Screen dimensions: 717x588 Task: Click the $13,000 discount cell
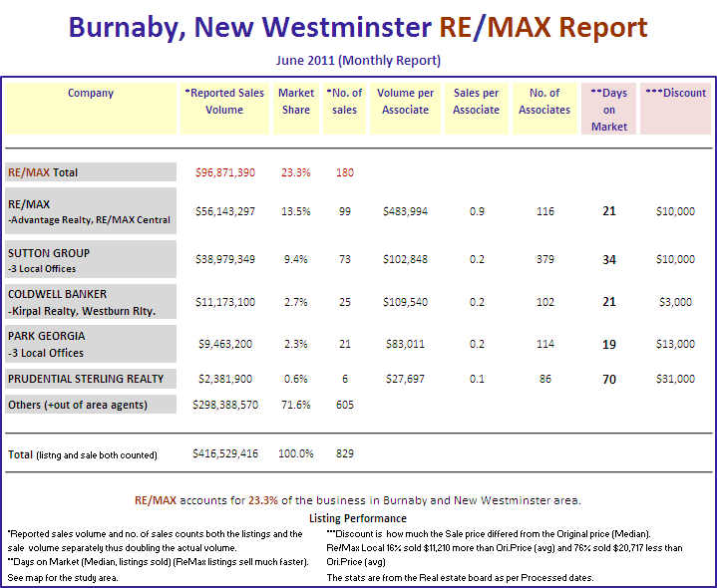(675, 344)
